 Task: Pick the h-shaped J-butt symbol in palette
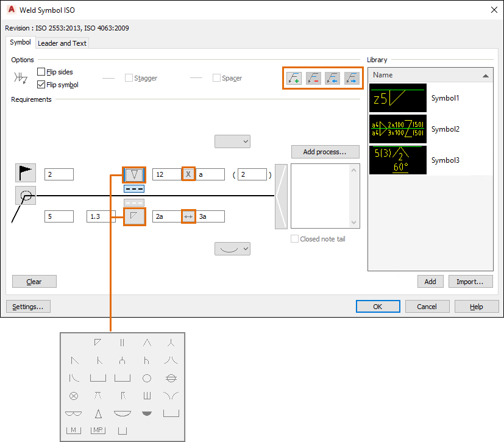[147, 360]
